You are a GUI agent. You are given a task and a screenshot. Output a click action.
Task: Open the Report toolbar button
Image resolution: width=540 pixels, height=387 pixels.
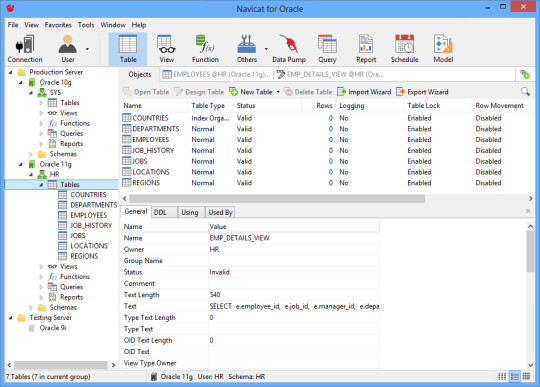click(x=366, y=49)
